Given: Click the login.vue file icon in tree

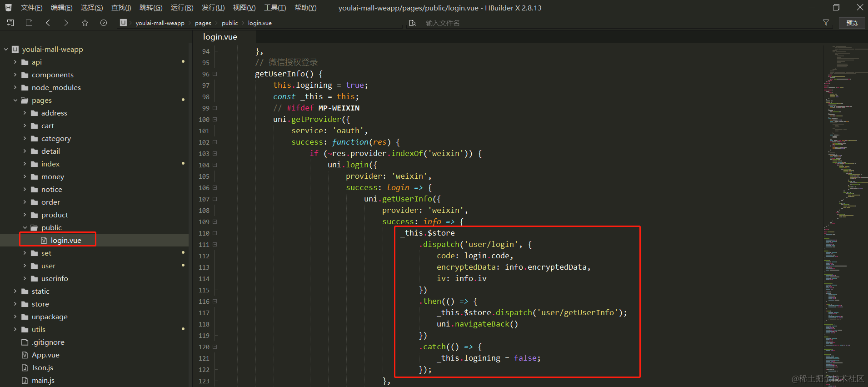Looking at the screenshot, I should (44, 240).
